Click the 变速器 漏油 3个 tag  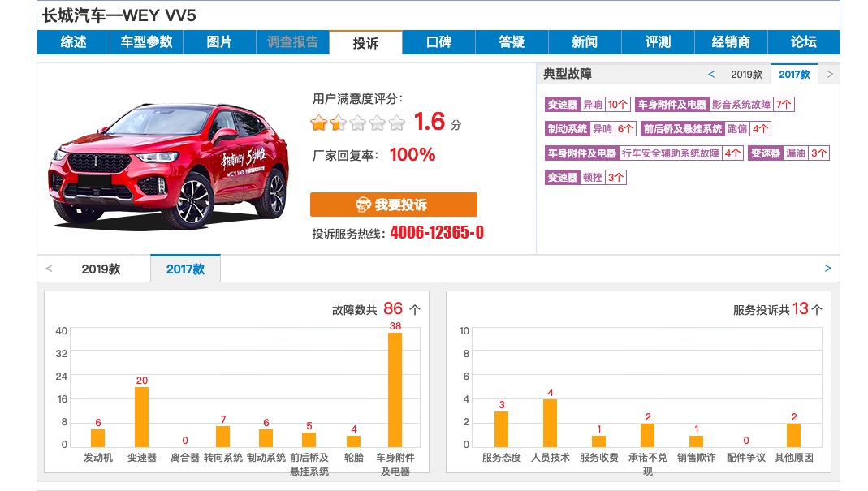pos(789,153)
